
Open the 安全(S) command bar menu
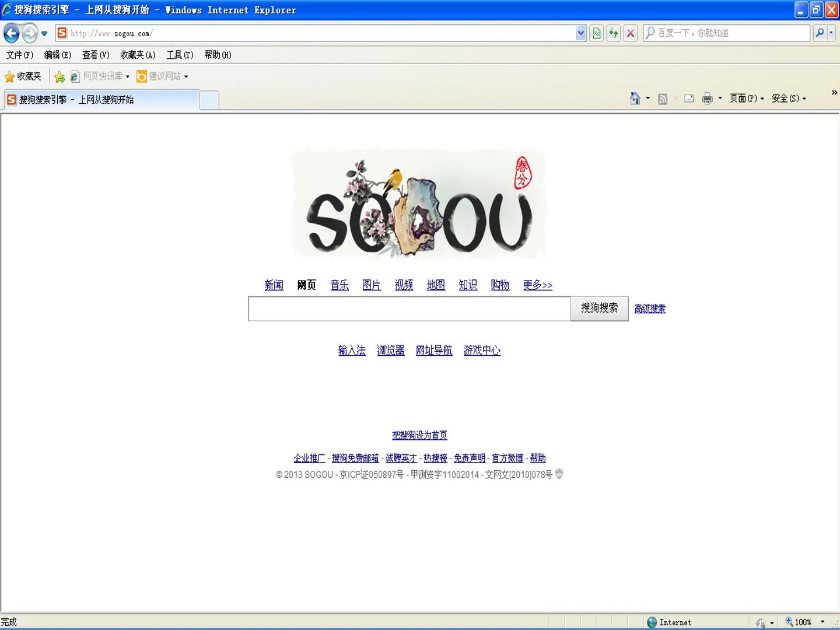pyautogui.click(x=789, y=99)
